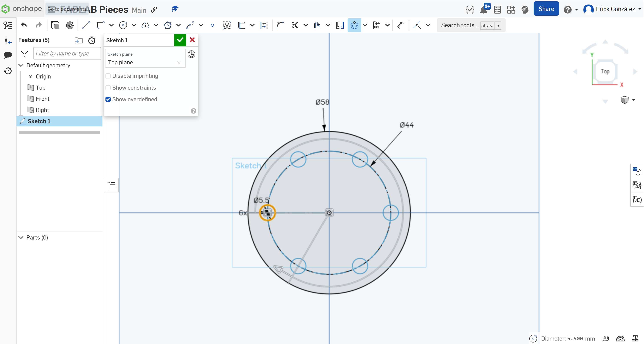Click the Undo arrow
644x344 pixels.
point(24,25)
